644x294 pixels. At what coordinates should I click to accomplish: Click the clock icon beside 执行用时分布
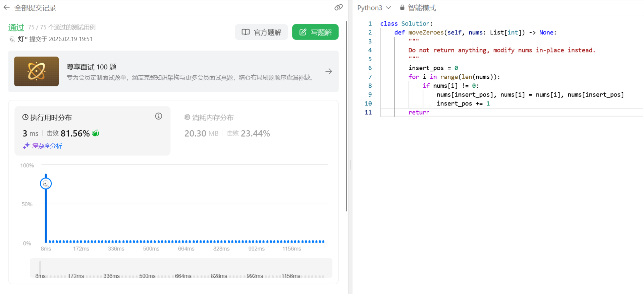coord(25,117)
